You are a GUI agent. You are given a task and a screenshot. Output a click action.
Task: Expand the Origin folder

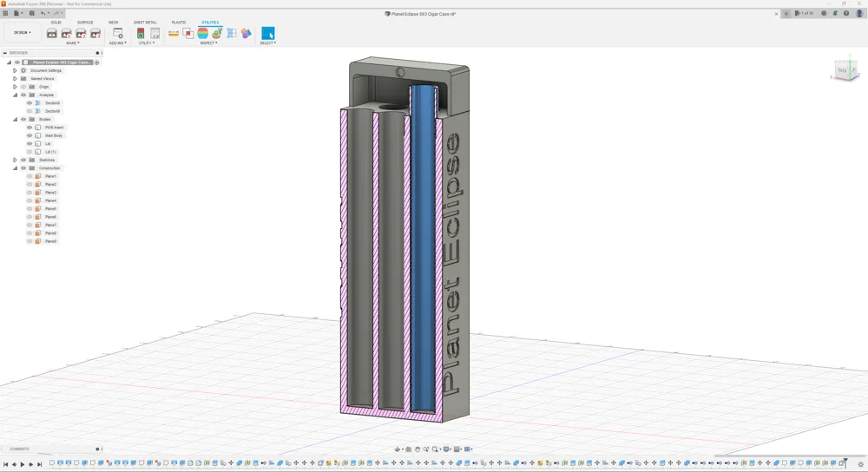(15, 87)
